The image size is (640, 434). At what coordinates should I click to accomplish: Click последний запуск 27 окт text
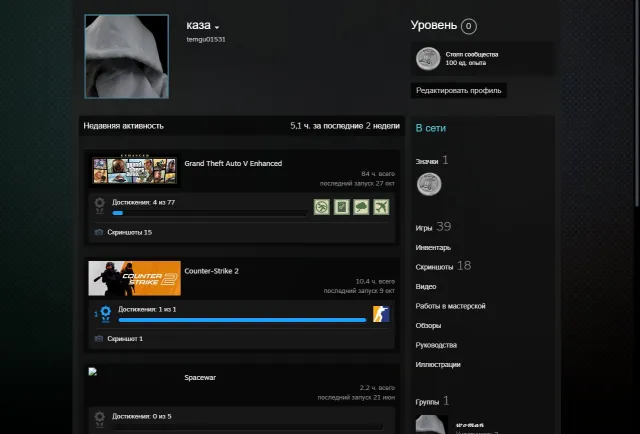point(357,183)
